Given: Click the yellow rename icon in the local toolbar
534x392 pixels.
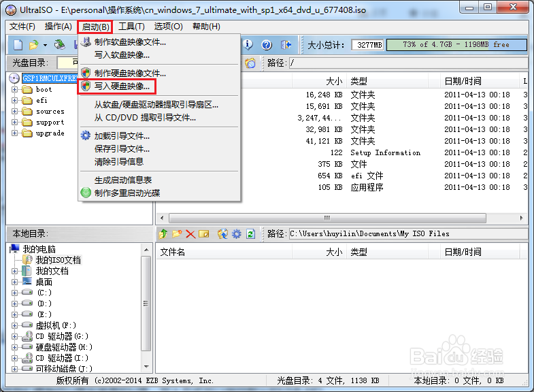Looking at the screenshot, I should (204, 233).
